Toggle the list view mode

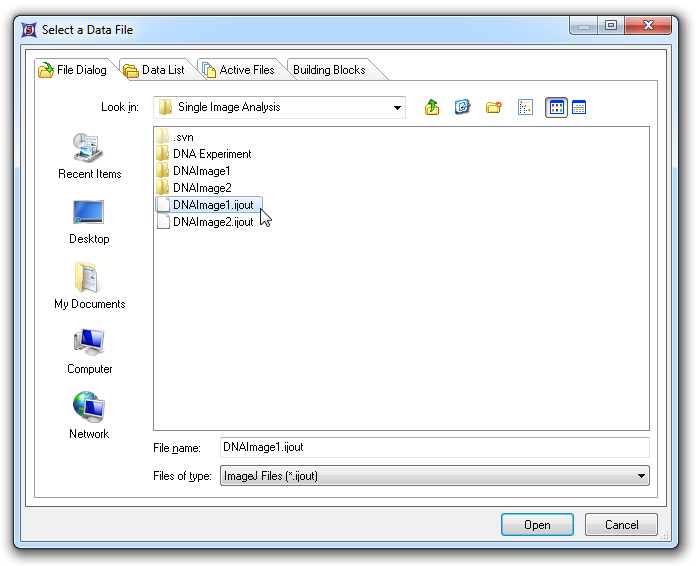point(557,107)
